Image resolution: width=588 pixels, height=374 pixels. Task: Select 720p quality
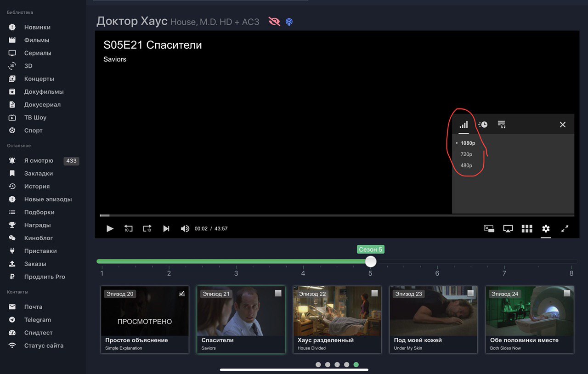click(x=466, y=154)
